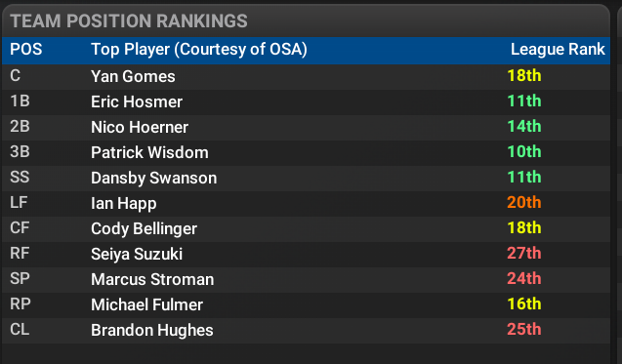
Task: Click the Team Position Rankings panel title
Action: click(129, 21)
